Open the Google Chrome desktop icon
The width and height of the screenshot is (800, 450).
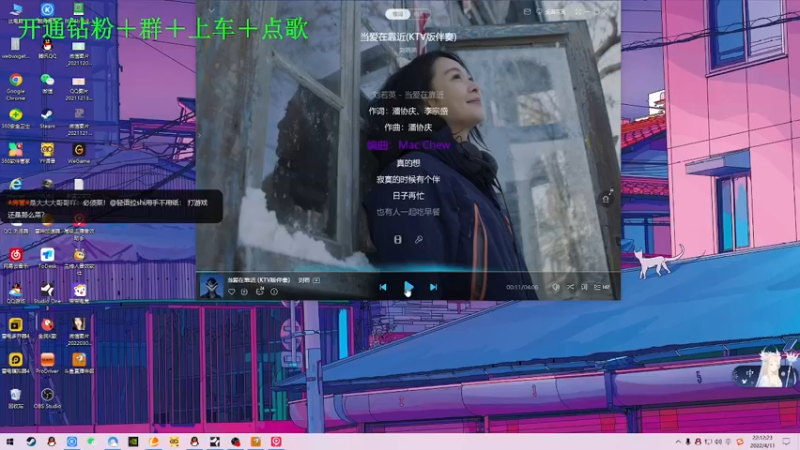coord(16,86)
